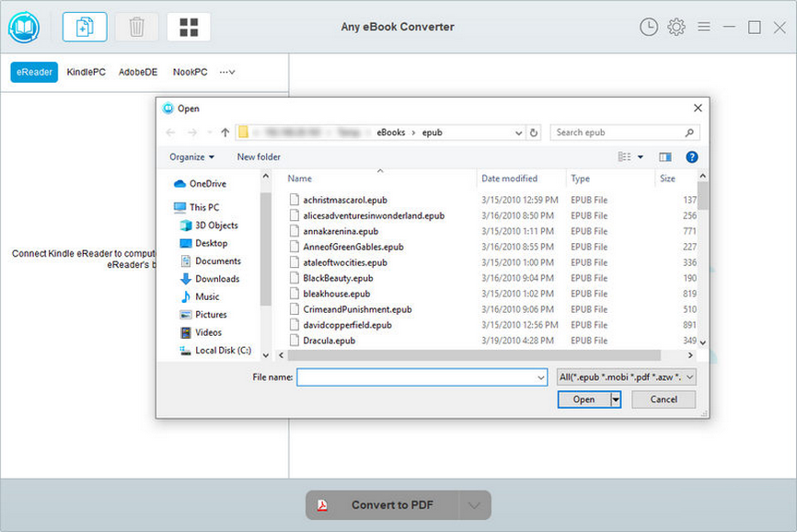
Task: Switch to grid view icon in toolbar
Action: point(189,27)
